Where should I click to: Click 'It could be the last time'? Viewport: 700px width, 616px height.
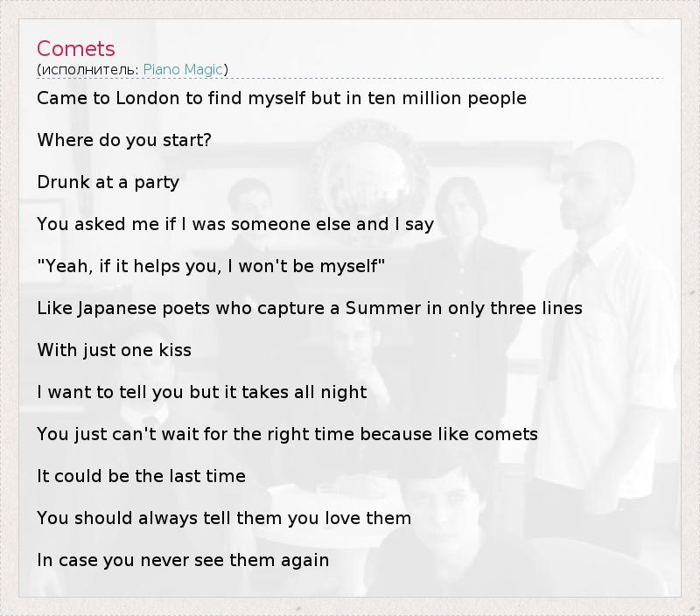(141, 476)
